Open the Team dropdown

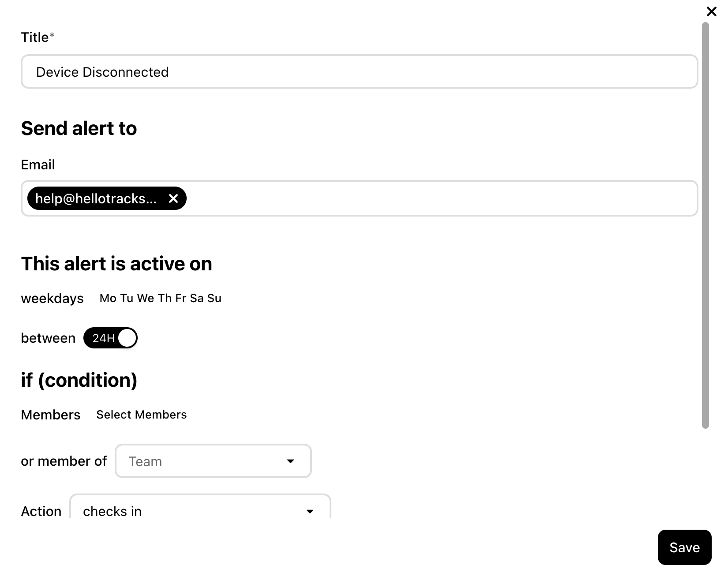pyautogui.click(x=213, y=461)
